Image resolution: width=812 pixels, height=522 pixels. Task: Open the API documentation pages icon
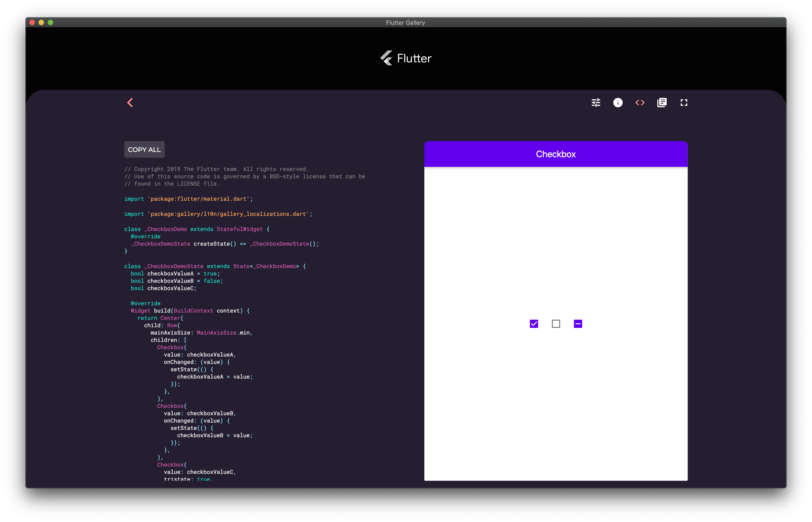tap(662, 103)
